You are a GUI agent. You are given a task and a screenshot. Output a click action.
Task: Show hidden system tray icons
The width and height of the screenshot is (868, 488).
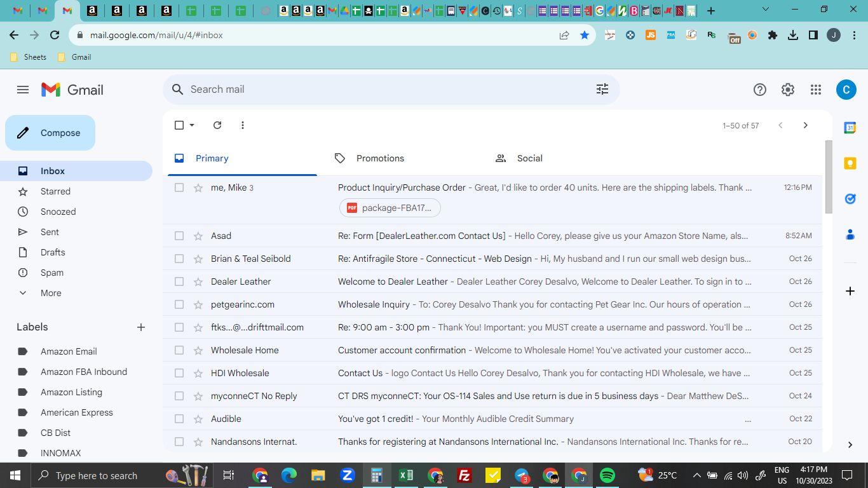click(x=696, y=475)
